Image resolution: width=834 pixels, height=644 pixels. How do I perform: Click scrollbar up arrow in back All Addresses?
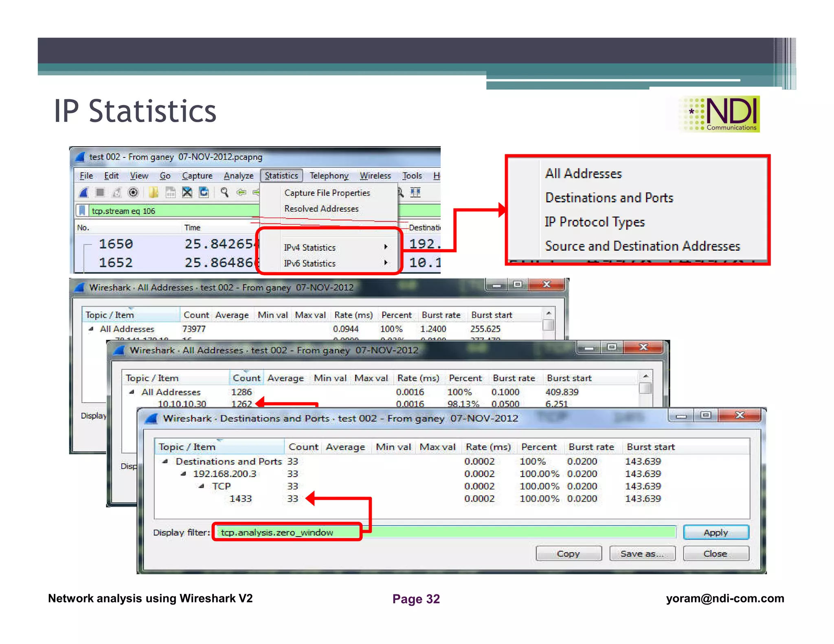(549, 313)
